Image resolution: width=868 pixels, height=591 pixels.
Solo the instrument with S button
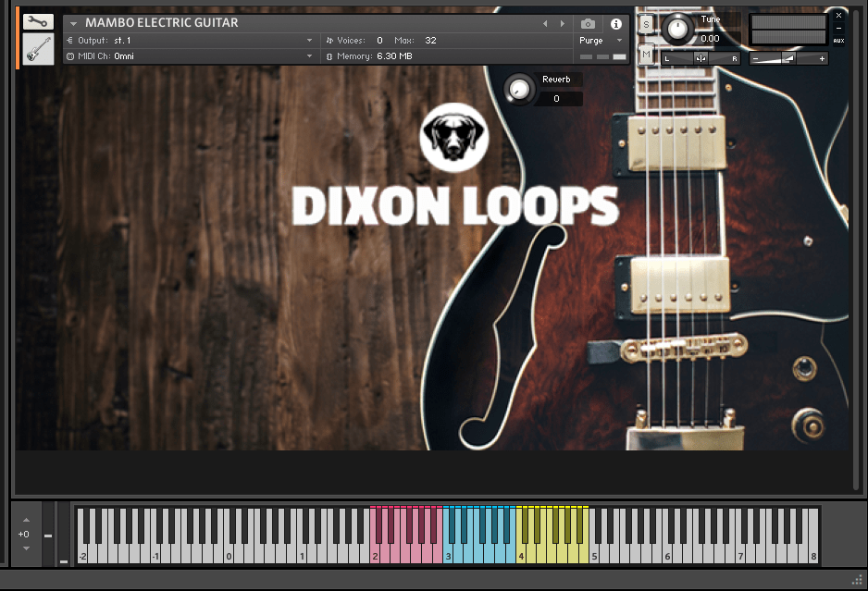click(646, 24)
